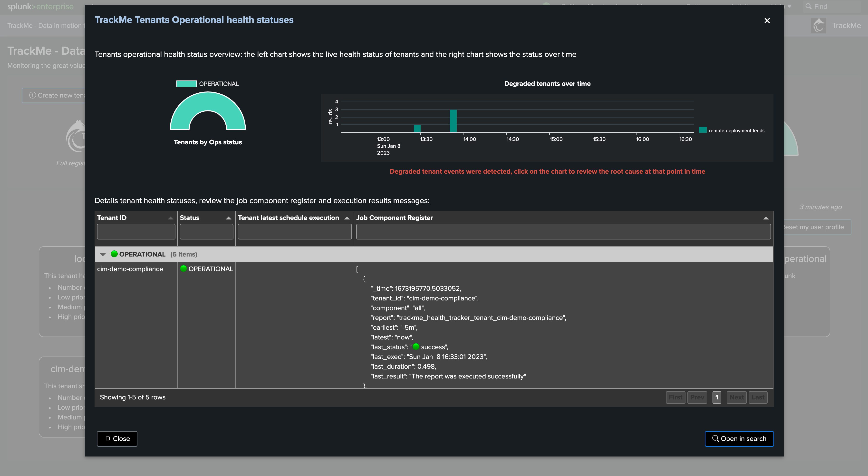Click the Close button at dialog bottom

(117, 439)
